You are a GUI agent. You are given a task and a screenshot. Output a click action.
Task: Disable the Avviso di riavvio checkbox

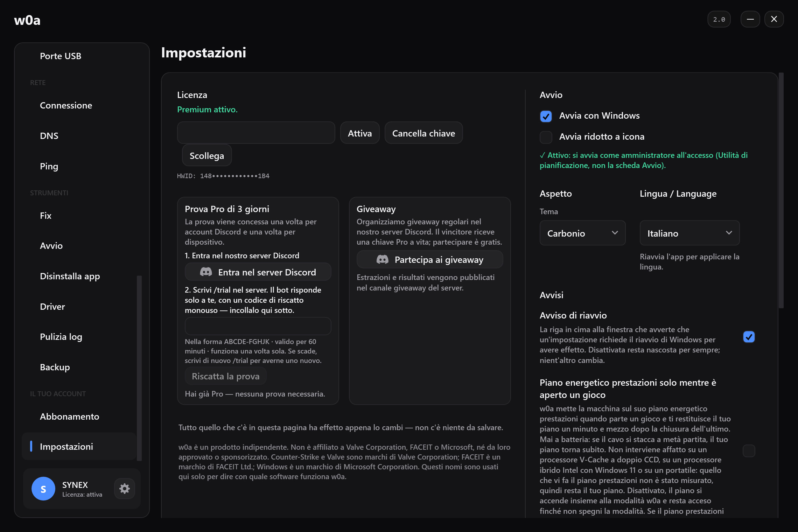[x=749, y=337]
